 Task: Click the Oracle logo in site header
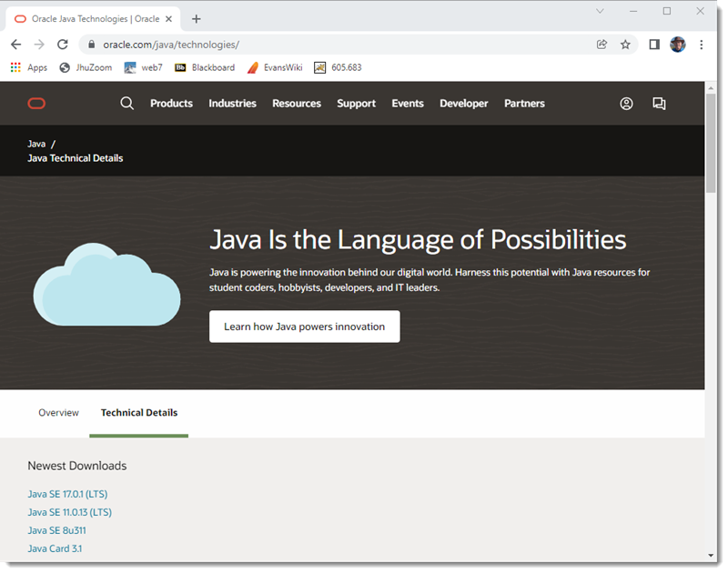[x=36, y=104]
